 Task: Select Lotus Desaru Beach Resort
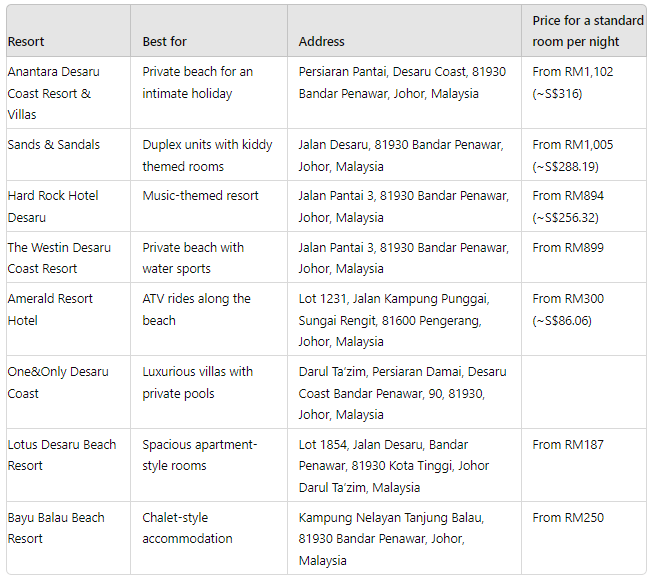pos(62,455)
